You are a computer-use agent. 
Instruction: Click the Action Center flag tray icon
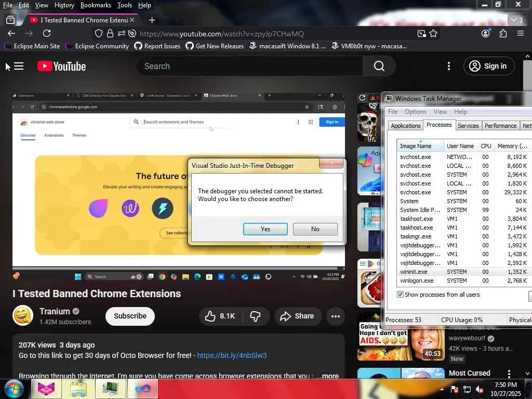[x=455, y=390]
